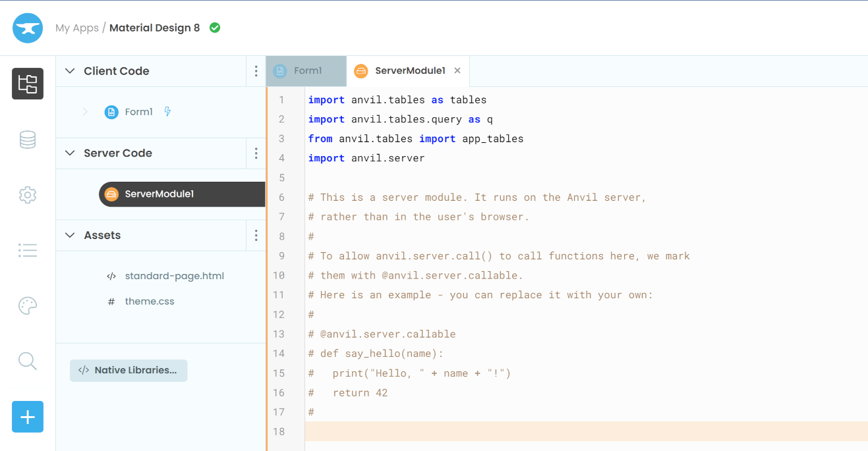
Task: Expand the Form1 tree node
Action: [x=84, y=112]
